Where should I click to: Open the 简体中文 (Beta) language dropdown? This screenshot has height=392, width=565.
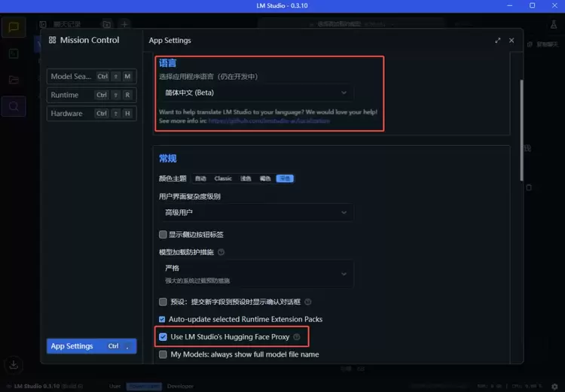[255, 93]
